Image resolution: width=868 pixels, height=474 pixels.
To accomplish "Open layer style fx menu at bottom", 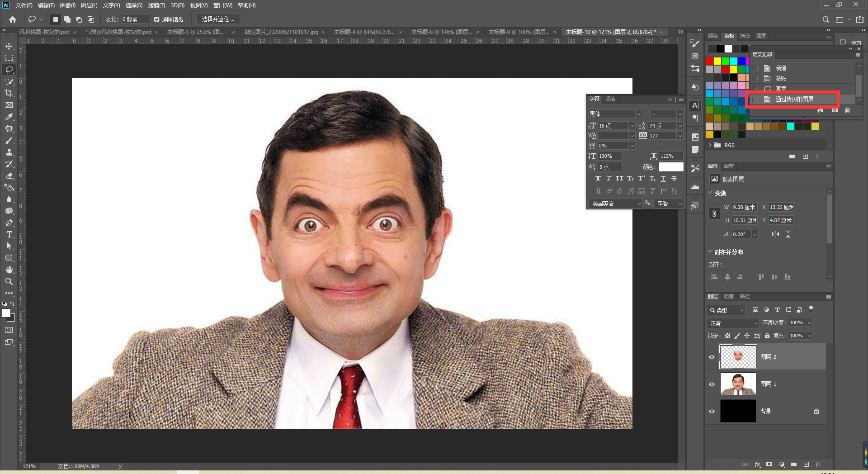I will 758,465.
